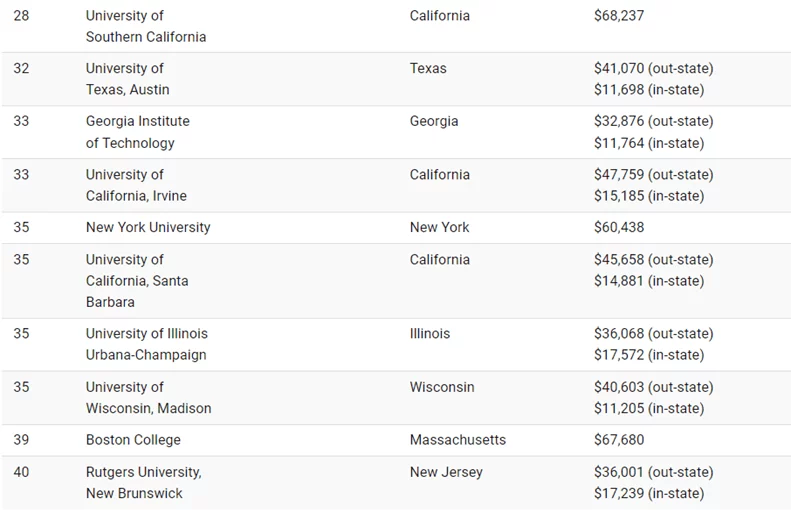The width and height of the screenshot is (791, 510).
Task: Click Rutgers University, New Brunswick name
Action: pyautogui.click(x=144, y=483)
